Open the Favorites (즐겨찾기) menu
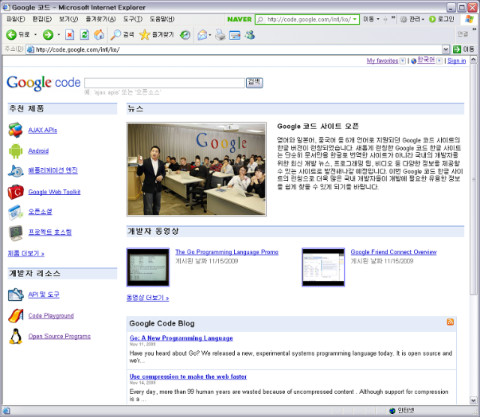This screenshot has width=480, height=417. click(101, 19)
